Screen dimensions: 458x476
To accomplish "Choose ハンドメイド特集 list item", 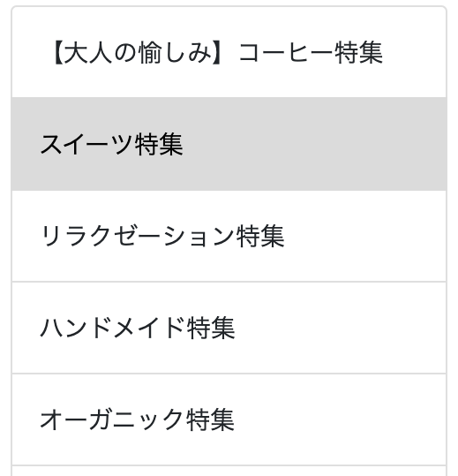I will tap(229, 328).
